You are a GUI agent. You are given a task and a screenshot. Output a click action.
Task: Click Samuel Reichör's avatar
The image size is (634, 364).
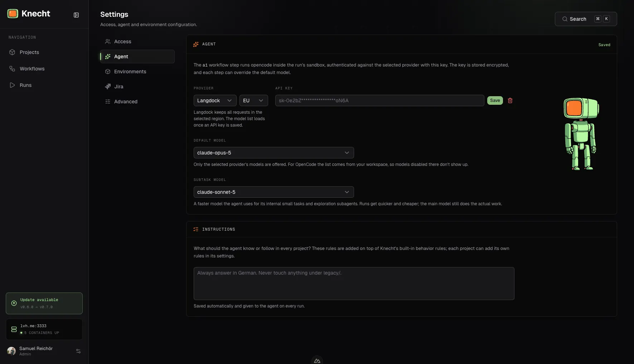11,351
